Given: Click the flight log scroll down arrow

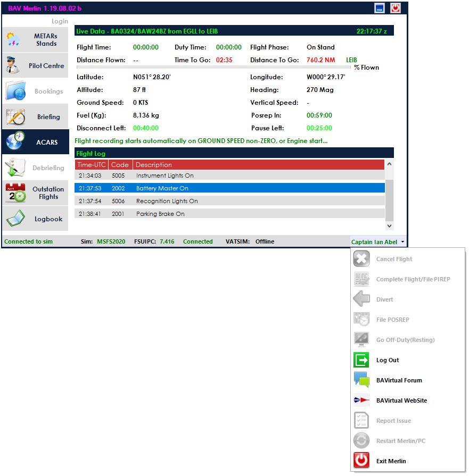Looking at the screenshot, I should pos(389,226).
